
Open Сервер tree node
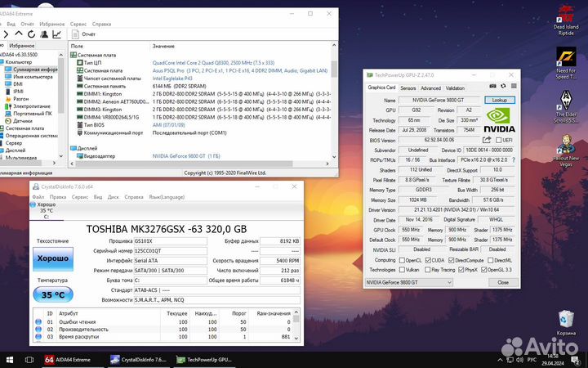[x=11, y=143]
